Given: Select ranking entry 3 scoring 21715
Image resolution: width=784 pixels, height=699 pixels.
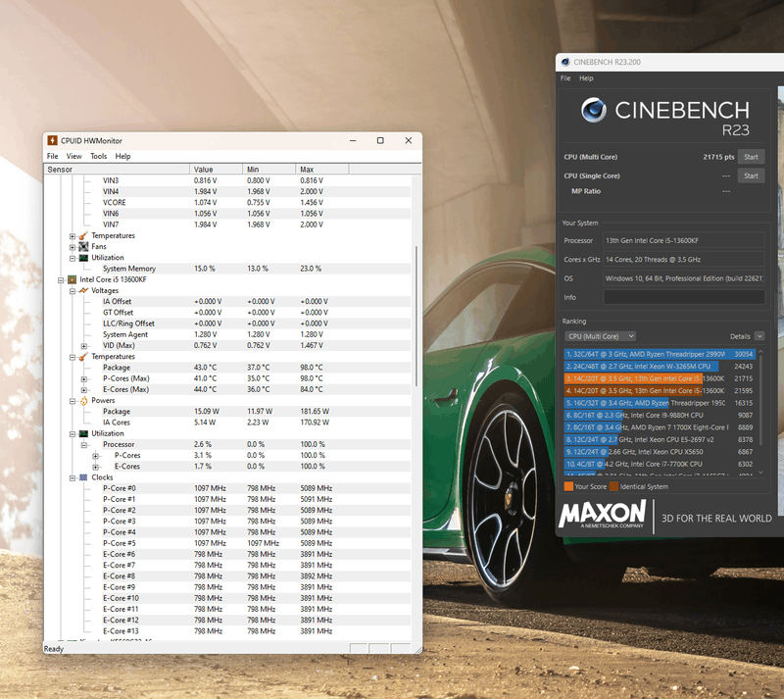Looking at the screenshot, I should pyautogui.click(x=660, y=378).
